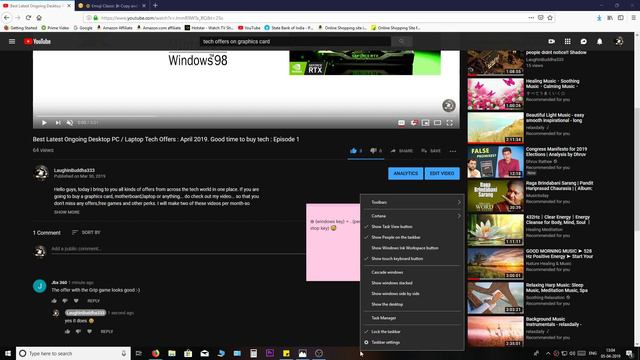Expand the Toolbars submenu
640x360 pixels.
pos(412,202)
